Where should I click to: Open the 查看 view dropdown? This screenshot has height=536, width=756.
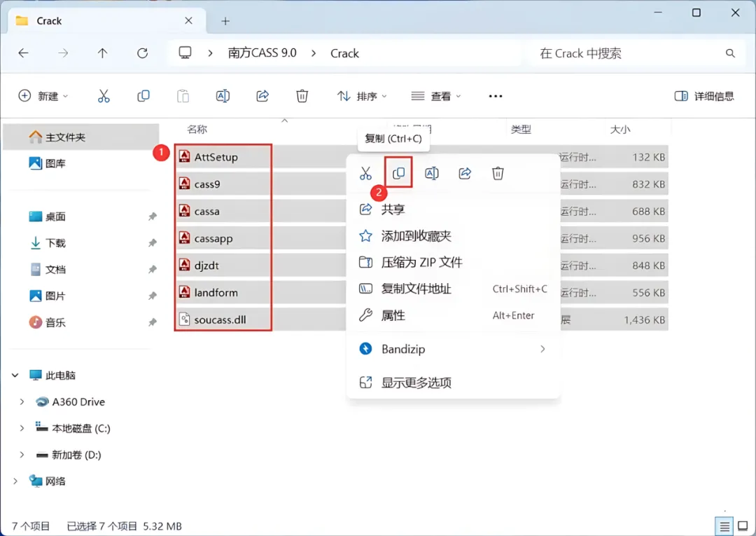[436, 96]
